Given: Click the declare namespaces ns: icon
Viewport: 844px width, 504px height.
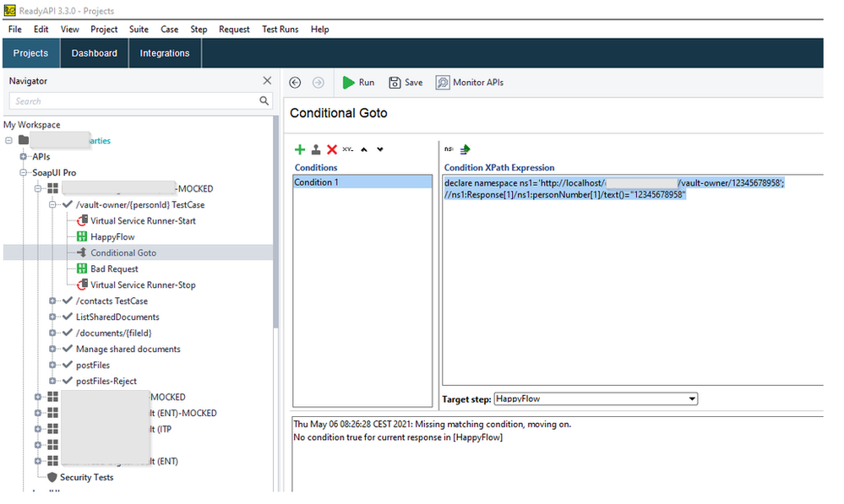Looking at the screenshot, I should 449,149.
